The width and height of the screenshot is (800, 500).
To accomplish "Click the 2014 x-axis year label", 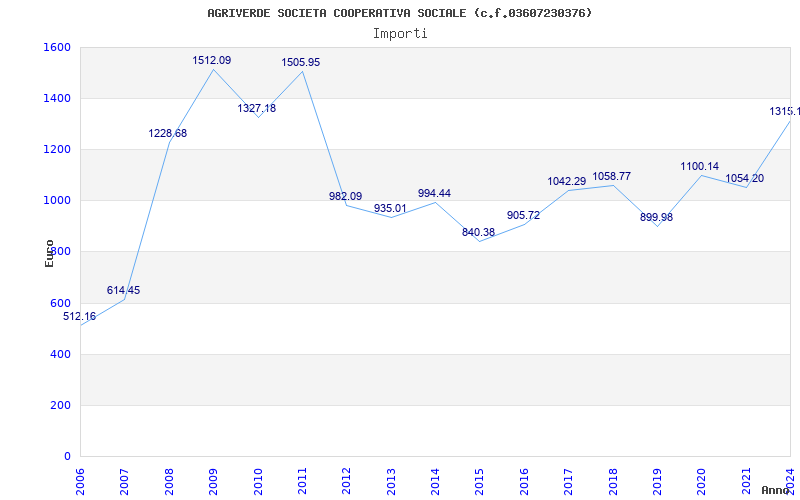I will 435,482.
